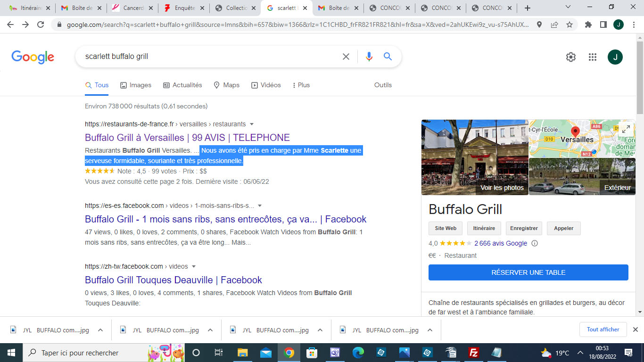Open the Extérieur photo thumbnail
The image size is (644, 362).
point(582,177)
